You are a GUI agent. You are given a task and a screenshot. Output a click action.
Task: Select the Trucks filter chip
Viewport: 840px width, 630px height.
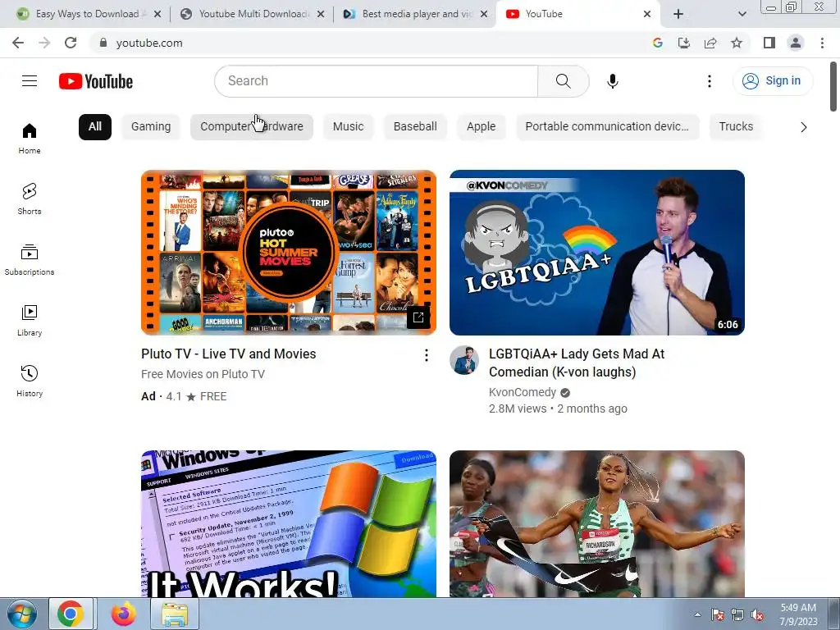pos(736,127)
